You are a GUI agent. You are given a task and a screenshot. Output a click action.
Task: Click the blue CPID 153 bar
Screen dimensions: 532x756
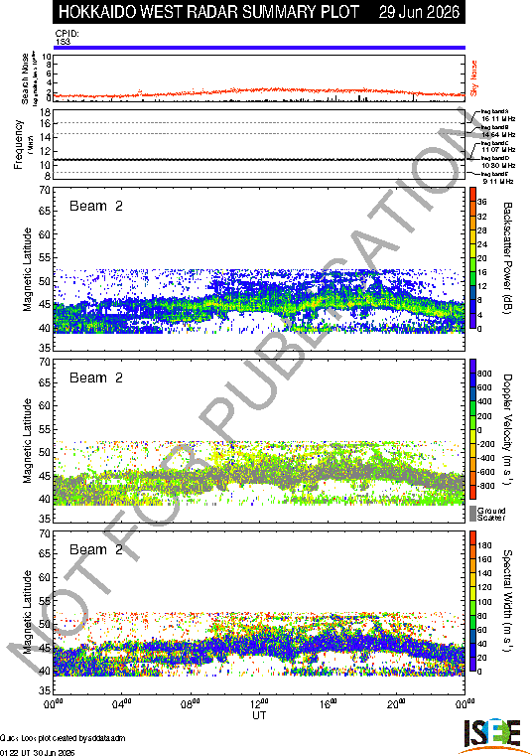click(x=259, y=48)
